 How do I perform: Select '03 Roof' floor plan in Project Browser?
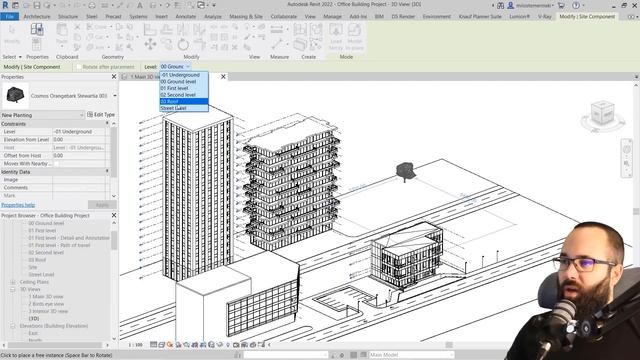pos(37,260)
